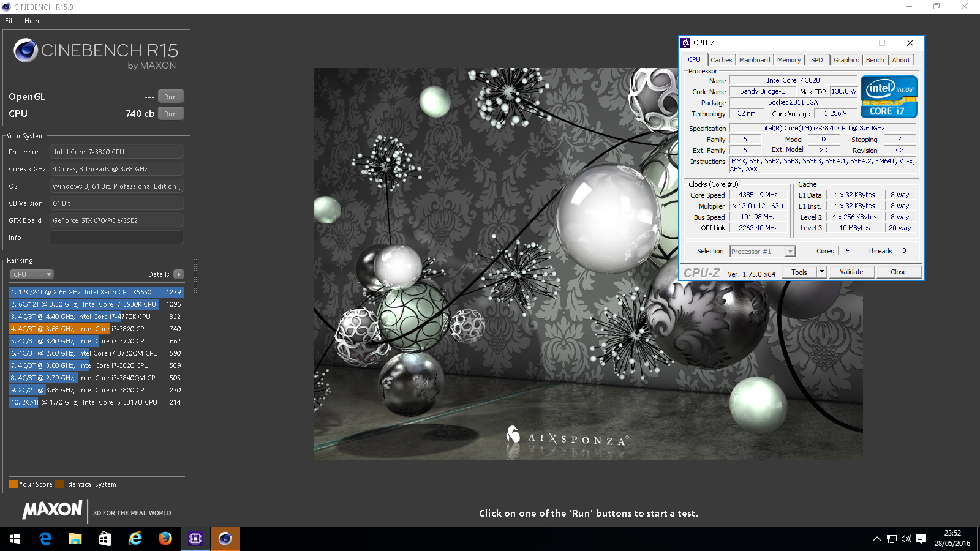
Task: Click the Your Score orange legend swatch
Action: click(x=13, y=484)
